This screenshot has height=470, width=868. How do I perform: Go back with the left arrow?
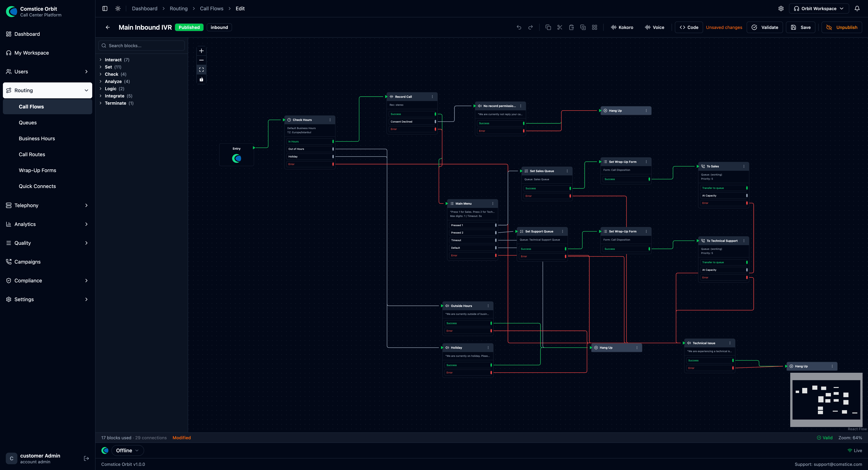(108, 27)
